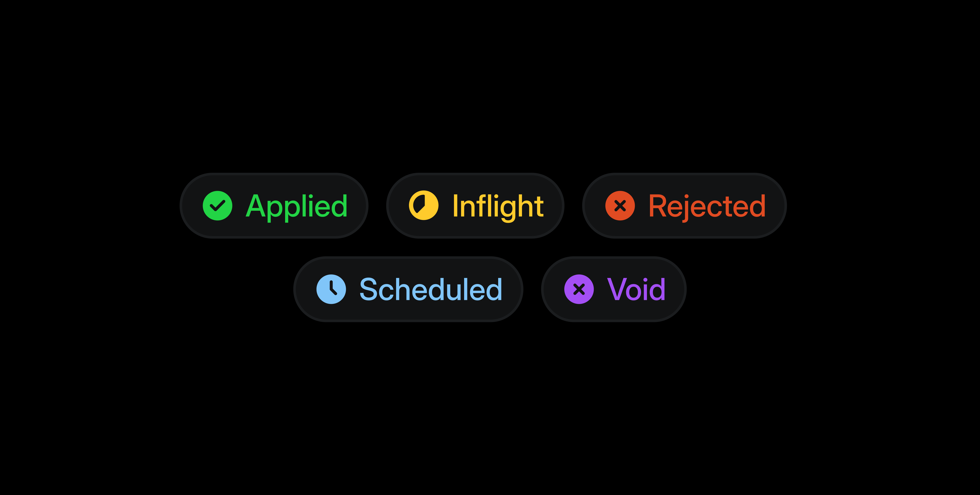Click the blue clock icon beside Scheduled
The width and height of the screenshot is (980, 495).
(x=331, y=289)
